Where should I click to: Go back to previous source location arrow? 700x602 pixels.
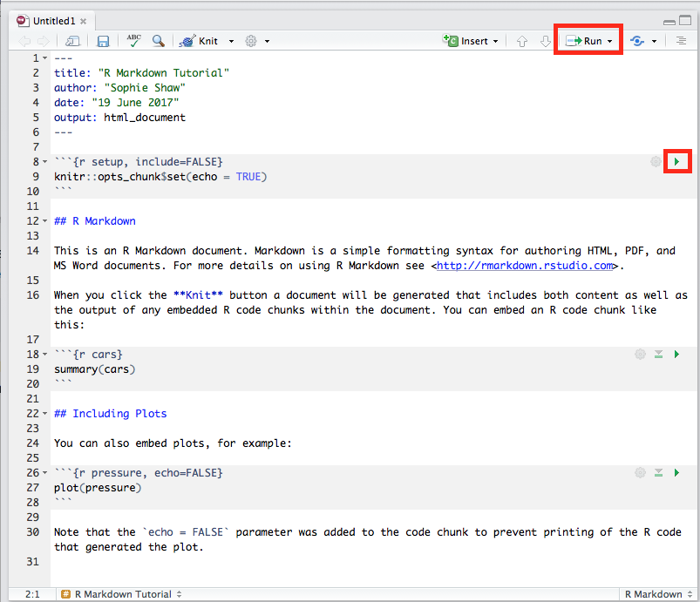[x=24, y=41]
